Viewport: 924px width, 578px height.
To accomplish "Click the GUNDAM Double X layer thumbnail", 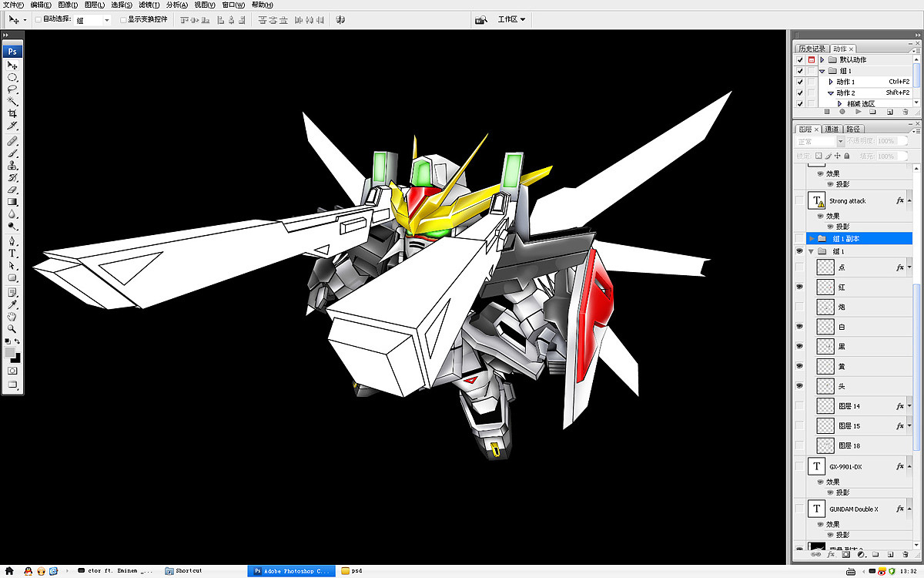I will 816,509.
